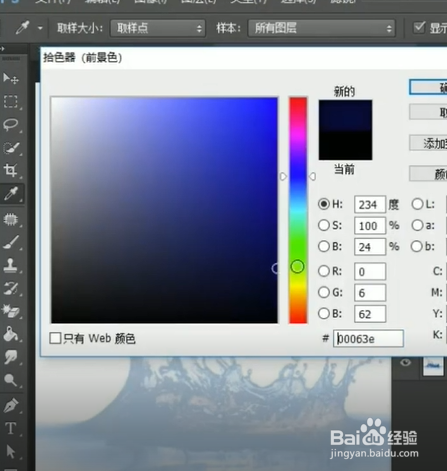This screenshot has width=447, height=471.
Task: Select the Lab a radio button
Action: pyautogui.click(x=417, y=225)
